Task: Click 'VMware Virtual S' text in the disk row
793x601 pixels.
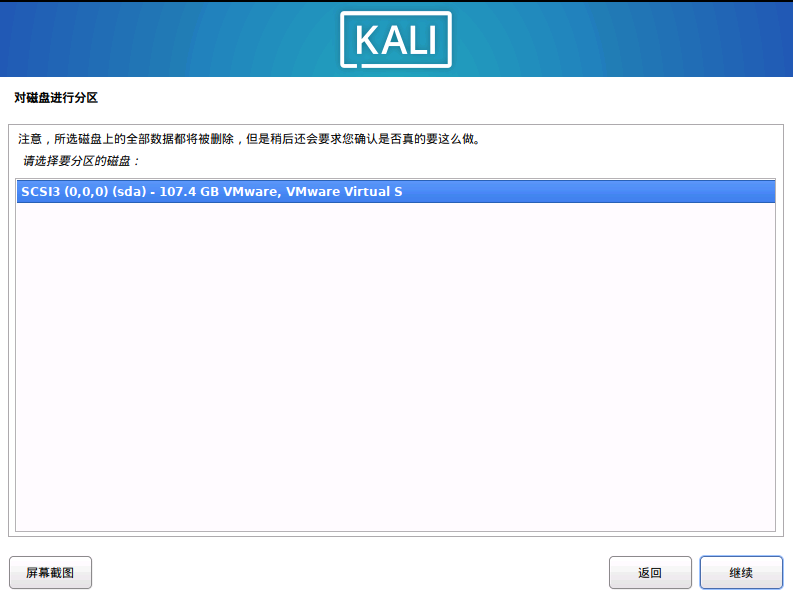Action: (344, 192)
